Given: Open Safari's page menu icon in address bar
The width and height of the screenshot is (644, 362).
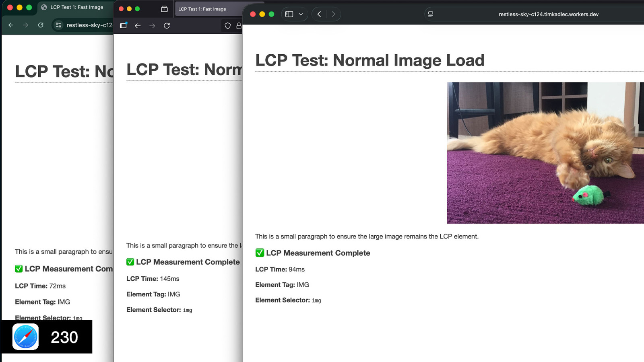Looking at the screenshot, I should click(430, 14).
